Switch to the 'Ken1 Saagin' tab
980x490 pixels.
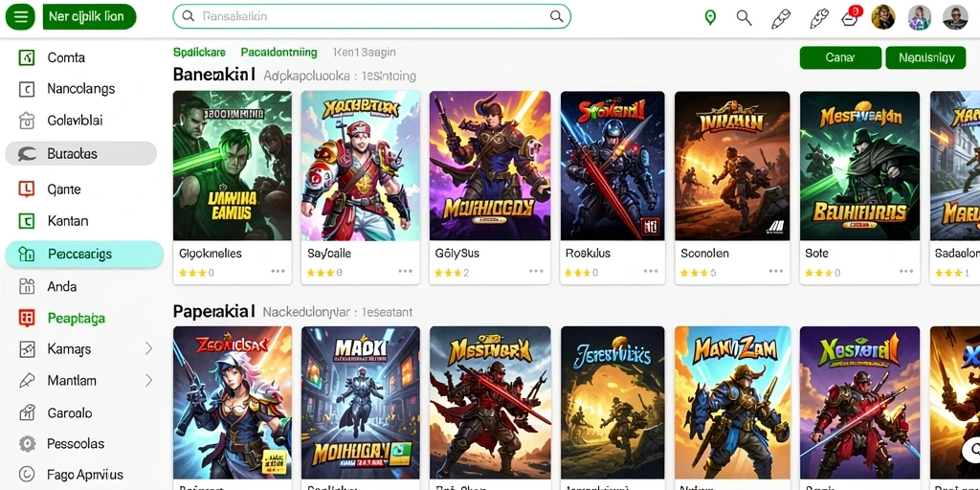pyautogui.click(x=365, y=53)
